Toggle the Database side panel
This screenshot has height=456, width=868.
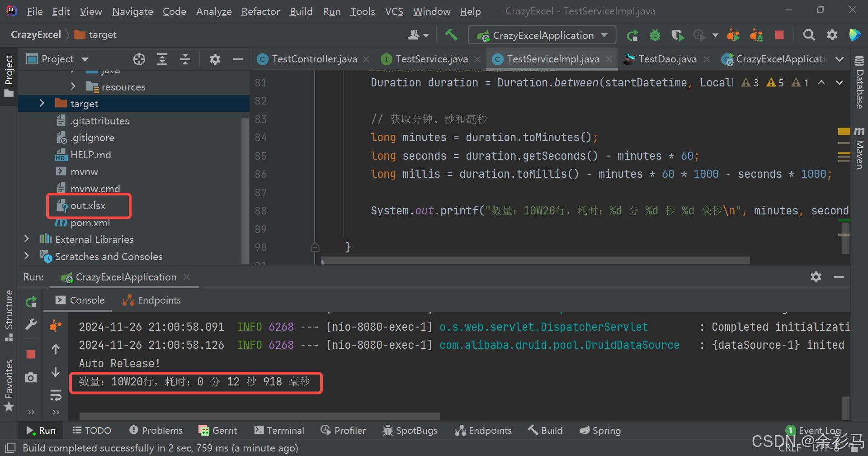click(x=859, y=82)
